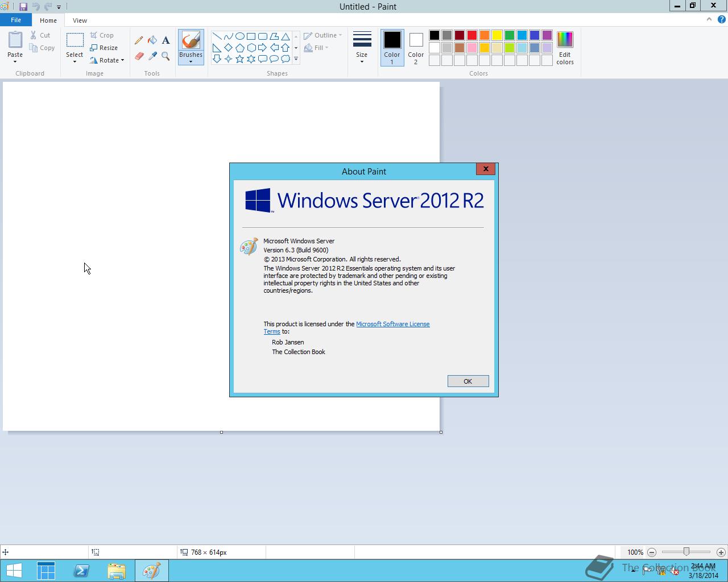Click the taskbar clock showing 3/18/2014
Viewport: 728px width, 582px height.
704,571
